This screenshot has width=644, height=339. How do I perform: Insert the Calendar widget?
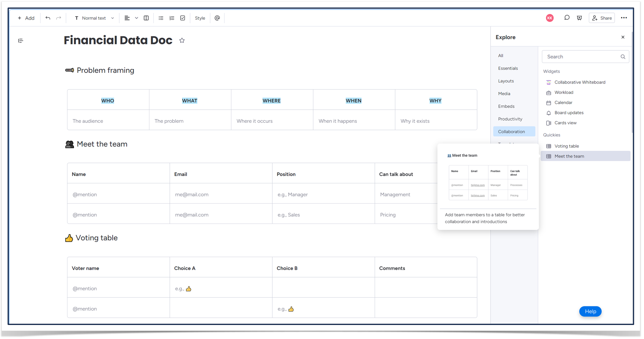pyautogui.click(x=585, y=103)
